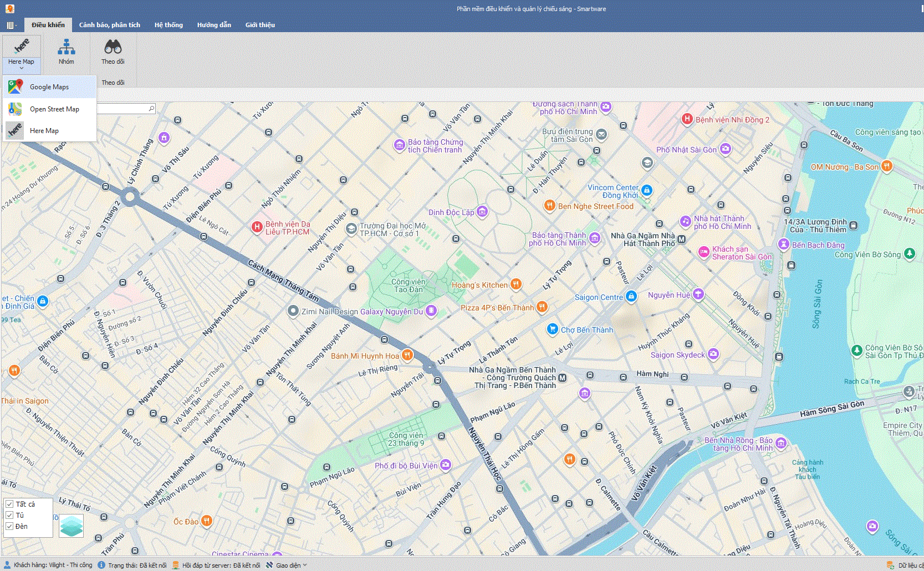The height and width of the screenshot is (571, 924).
Task: Switch to Cảnh báo, phân tích tab
Action: (109, 25)
